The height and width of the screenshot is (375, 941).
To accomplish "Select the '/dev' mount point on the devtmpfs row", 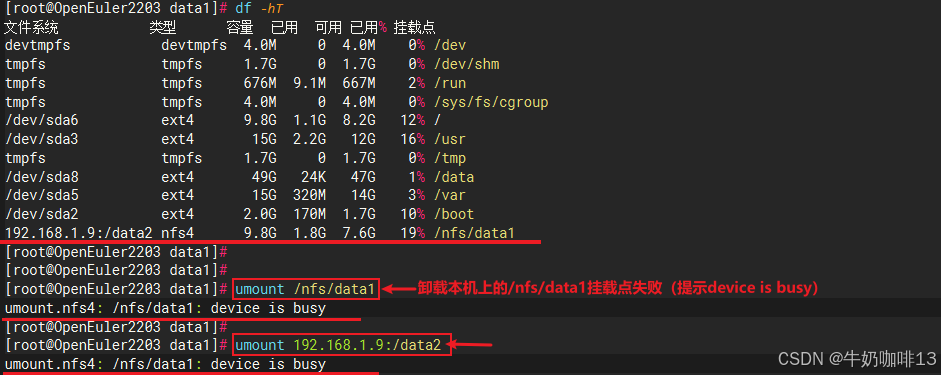I will click(x=449, y=46).
